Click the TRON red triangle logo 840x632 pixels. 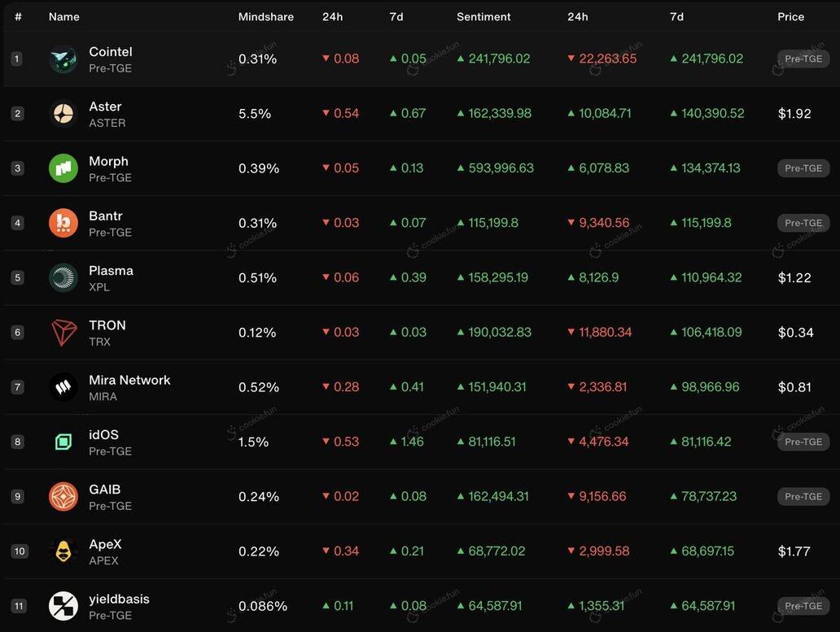[63, 333]
